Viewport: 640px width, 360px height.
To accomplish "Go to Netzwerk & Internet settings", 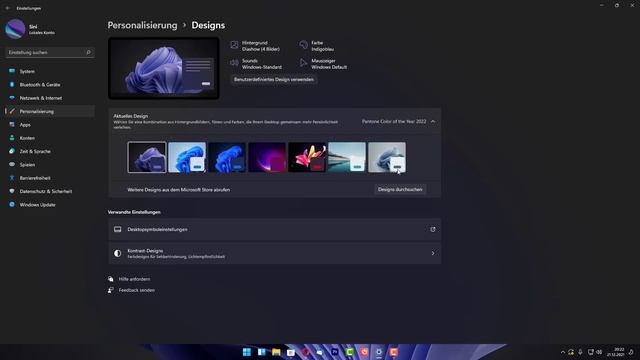I will click(49, 98).
